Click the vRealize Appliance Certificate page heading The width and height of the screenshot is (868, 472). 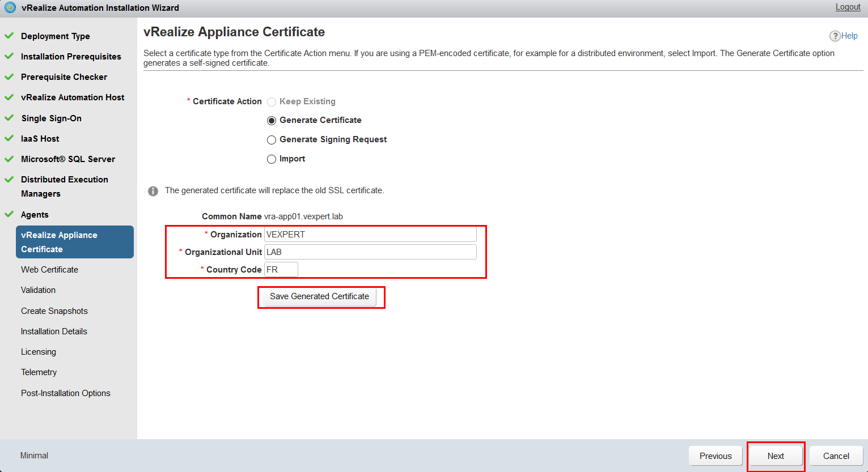234,32
